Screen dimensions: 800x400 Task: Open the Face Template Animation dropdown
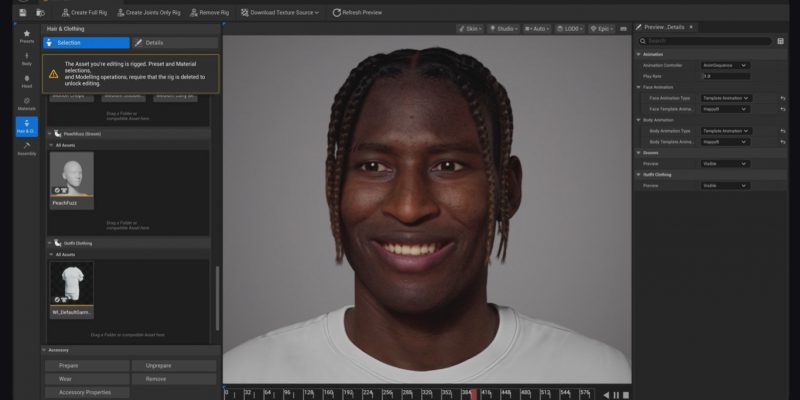[x=725, y=109]
